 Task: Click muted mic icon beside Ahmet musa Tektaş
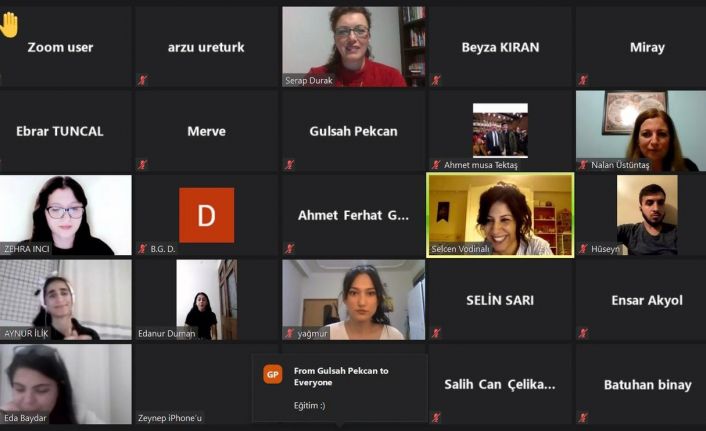click(x=436, y=164)
